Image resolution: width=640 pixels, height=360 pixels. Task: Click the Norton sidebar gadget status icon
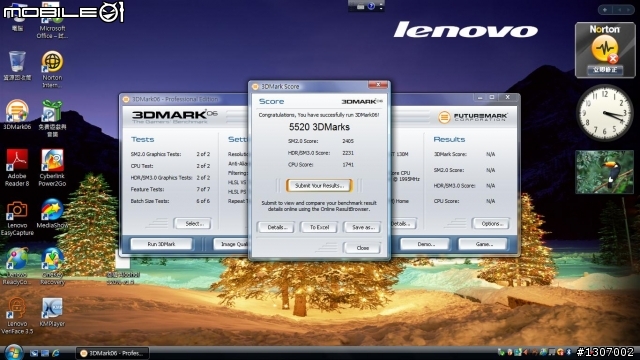click(x=605, y=49)
